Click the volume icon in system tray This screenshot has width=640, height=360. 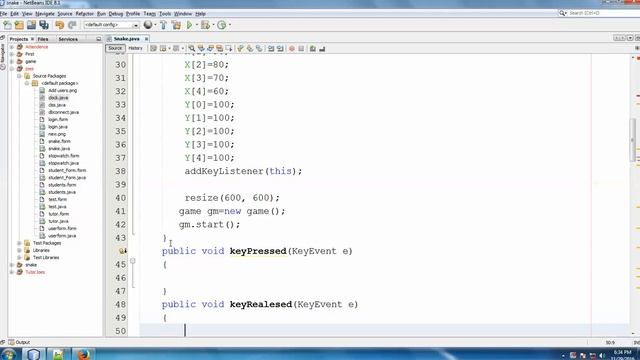pos(602,356)
